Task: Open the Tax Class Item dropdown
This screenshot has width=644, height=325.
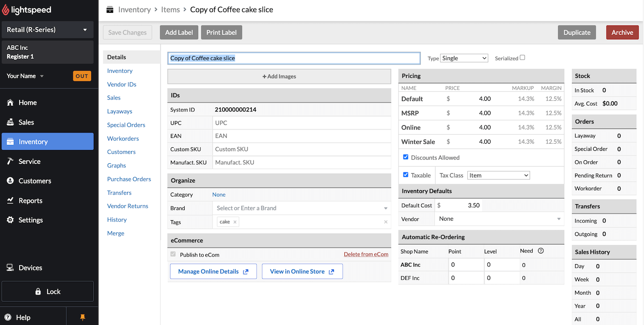Action: [x=499, y=175]
